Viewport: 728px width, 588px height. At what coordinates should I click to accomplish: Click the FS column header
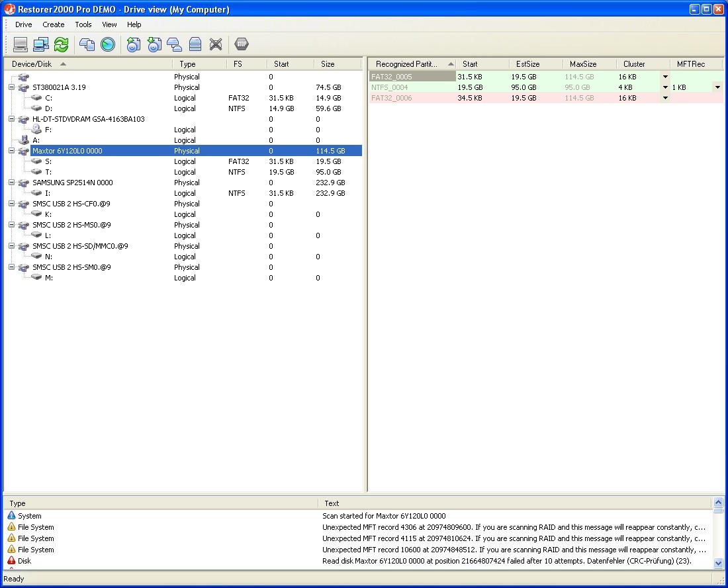point(247,64)
